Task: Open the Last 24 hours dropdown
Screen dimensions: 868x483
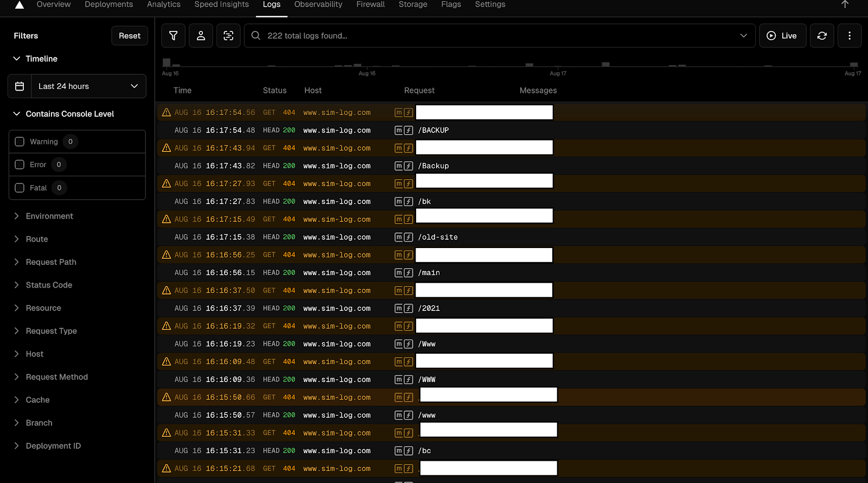Action: (x=88, y=86)
